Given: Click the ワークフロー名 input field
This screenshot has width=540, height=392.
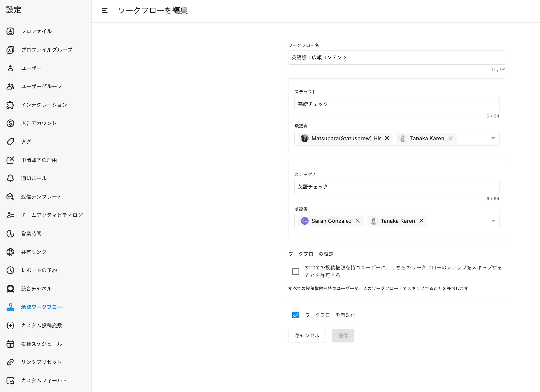Looking at the screenshot, I should point(397,57).
